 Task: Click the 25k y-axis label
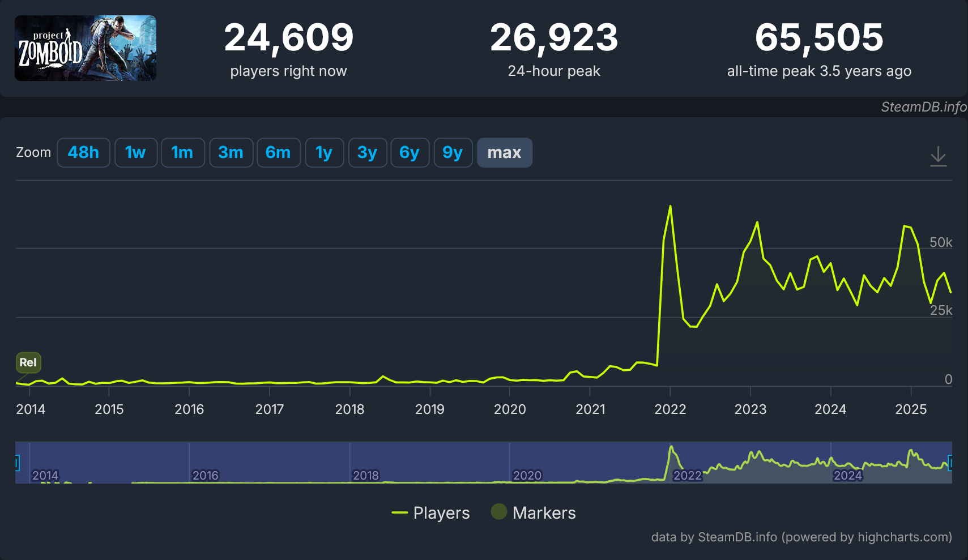tap(941, 310)
